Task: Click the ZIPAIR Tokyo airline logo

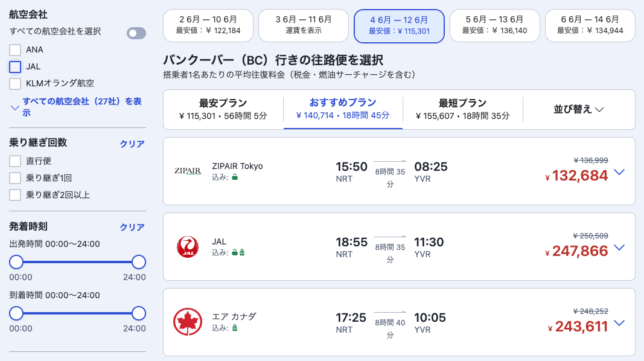Action: click(188, 171)
